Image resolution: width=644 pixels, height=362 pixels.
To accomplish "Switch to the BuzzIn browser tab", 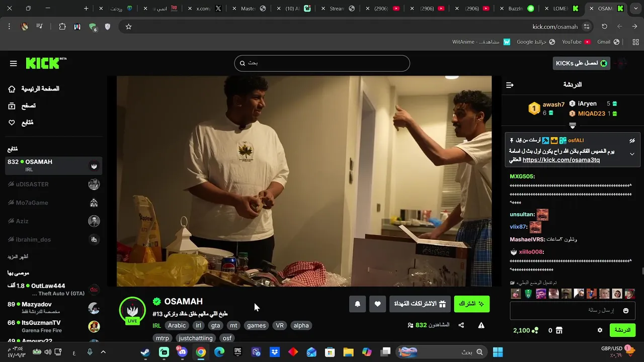I will pyautogui.click(x=516, y=9).
